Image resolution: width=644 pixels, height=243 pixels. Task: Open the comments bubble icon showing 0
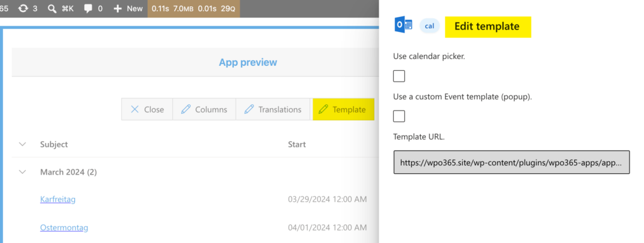click(88, 9)
